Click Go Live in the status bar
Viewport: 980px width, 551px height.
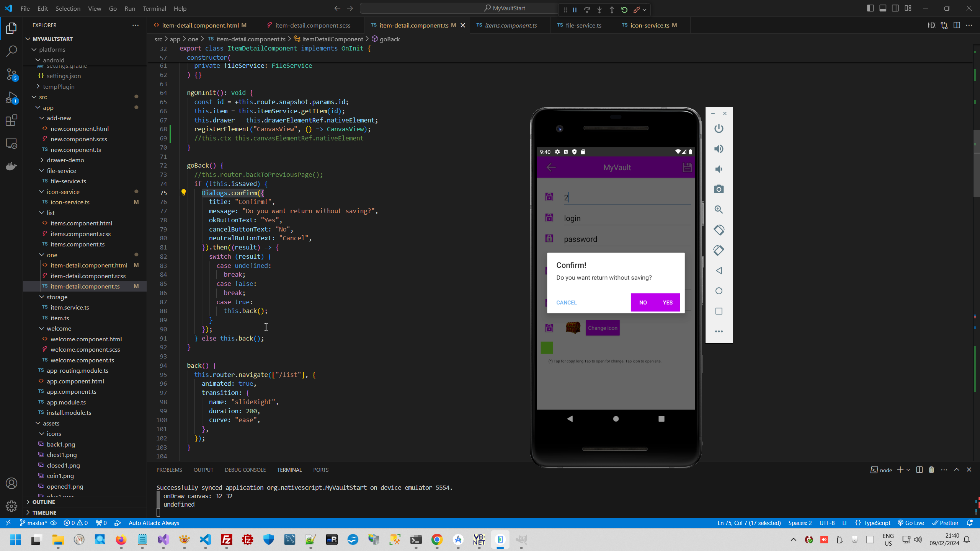tap(911, 523)
